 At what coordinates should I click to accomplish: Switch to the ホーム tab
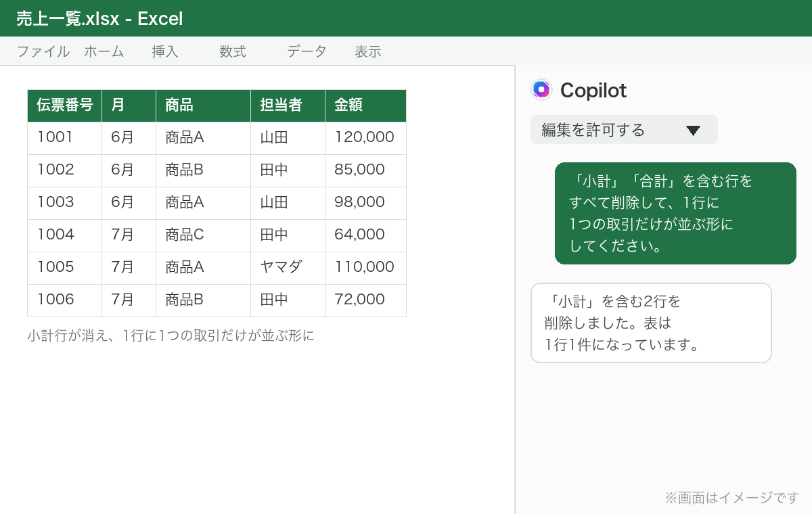point(104,51)
